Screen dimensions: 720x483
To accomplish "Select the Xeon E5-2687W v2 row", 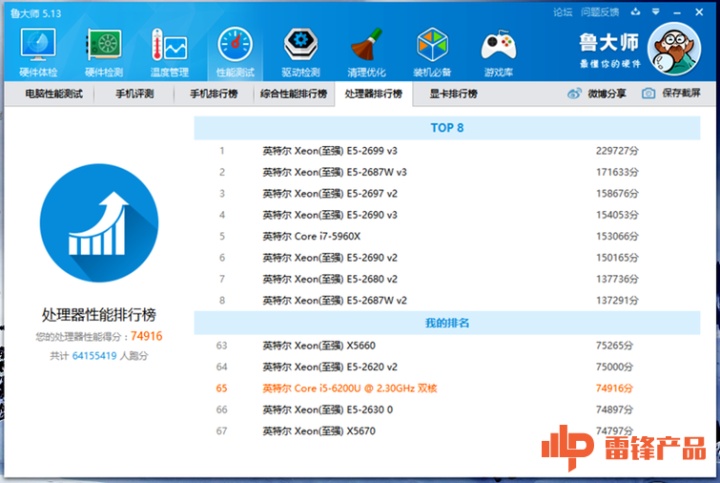I will [x=447, y=300].
